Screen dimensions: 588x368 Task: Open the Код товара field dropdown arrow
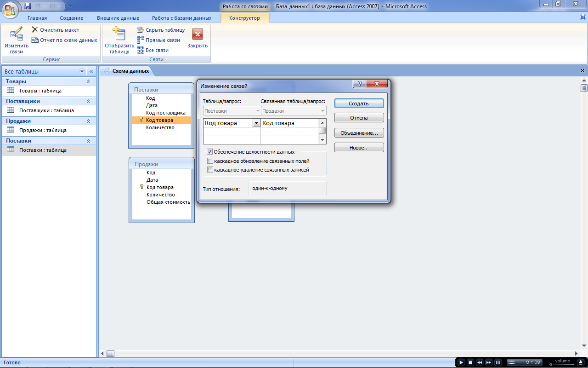tap(256, 123)
